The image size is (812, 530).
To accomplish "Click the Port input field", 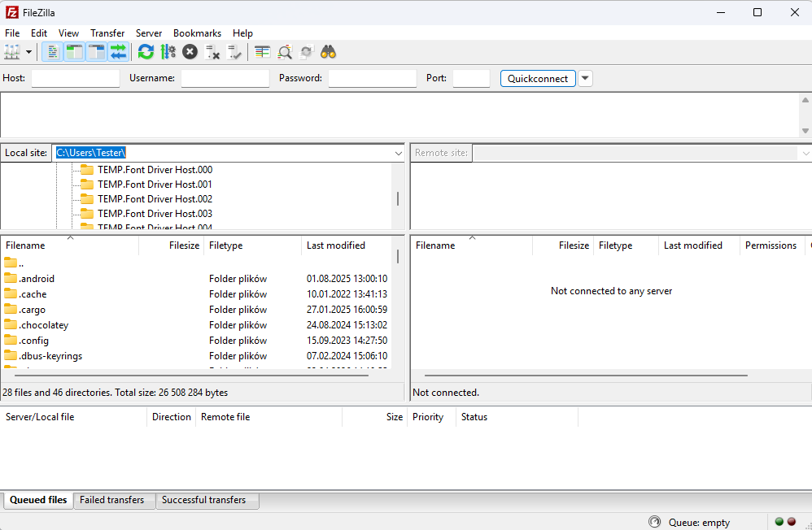I will [x=471, y=78].
